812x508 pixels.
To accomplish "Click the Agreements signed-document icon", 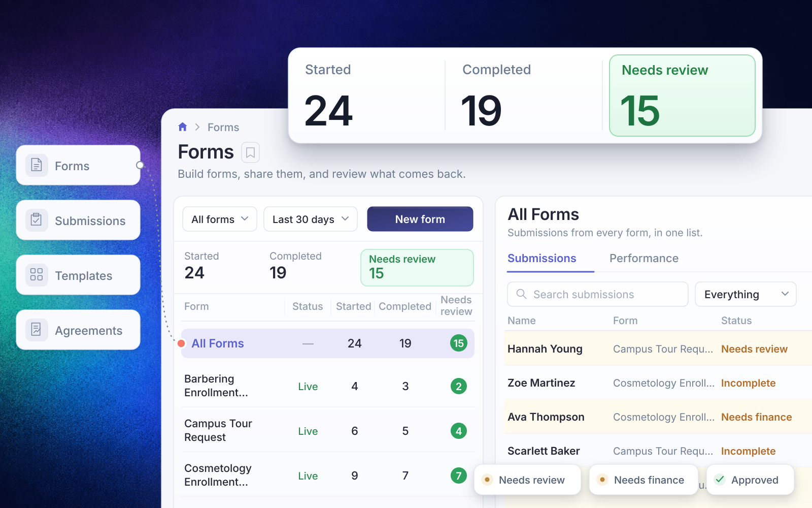I will pos(37,330).
